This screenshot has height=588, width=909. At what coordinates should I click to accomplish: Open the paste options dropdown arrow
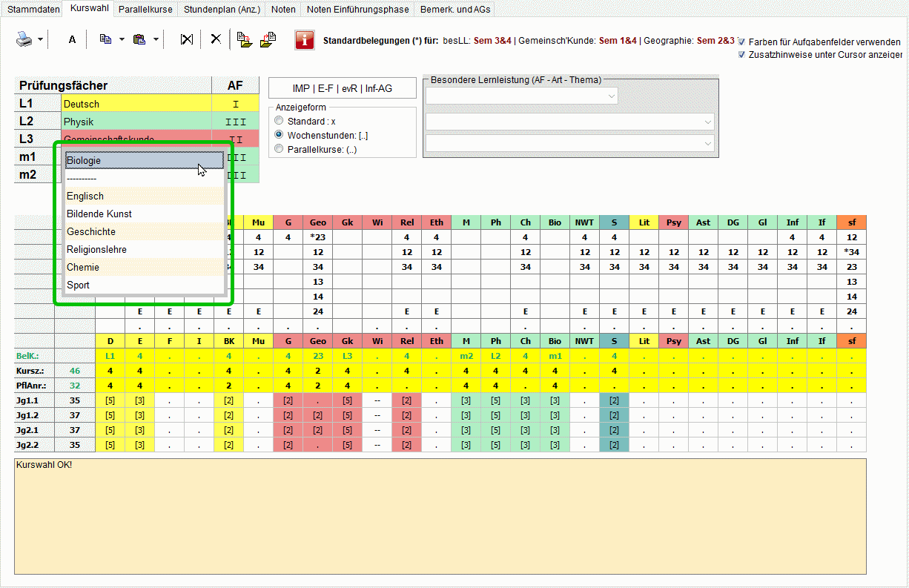pyautogui.click(x=156, y=39)
